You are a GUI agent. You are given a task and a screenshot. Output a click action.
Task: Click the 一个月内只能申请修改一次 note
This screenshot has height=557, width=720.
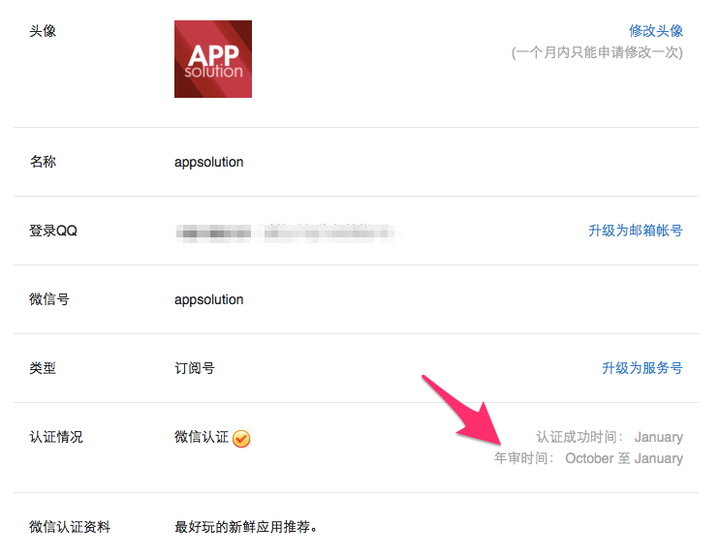[597, 52]
